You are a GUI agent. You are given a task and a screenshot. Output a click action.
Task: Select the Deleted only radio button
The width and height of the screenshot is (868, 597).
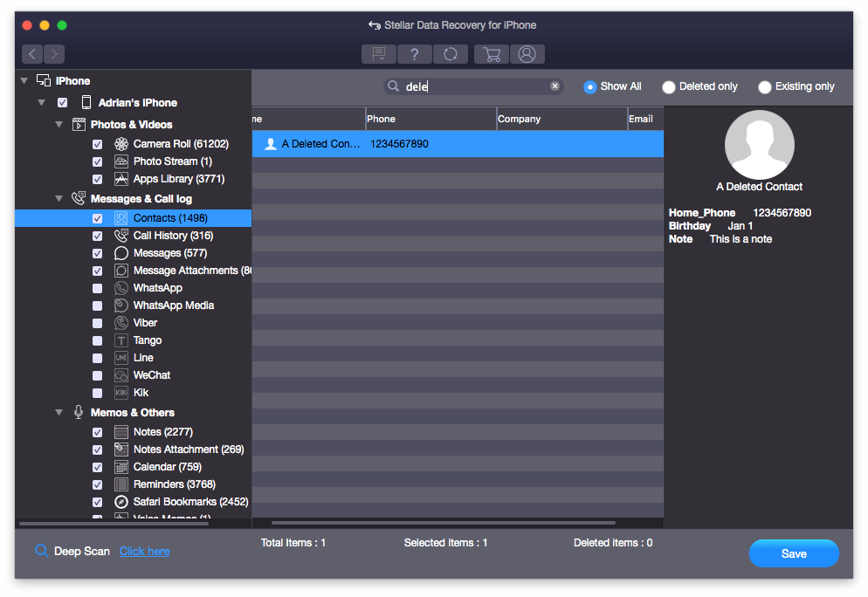pyautogui.click(x=669, y=87)
